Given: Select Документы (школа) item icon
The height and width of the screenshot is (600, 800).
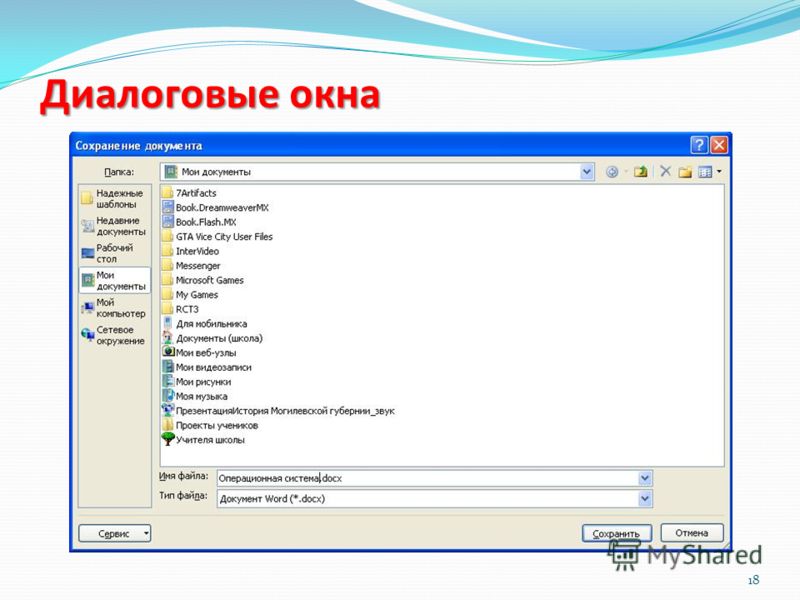Looking at the screenshot, I should [167, 338].
